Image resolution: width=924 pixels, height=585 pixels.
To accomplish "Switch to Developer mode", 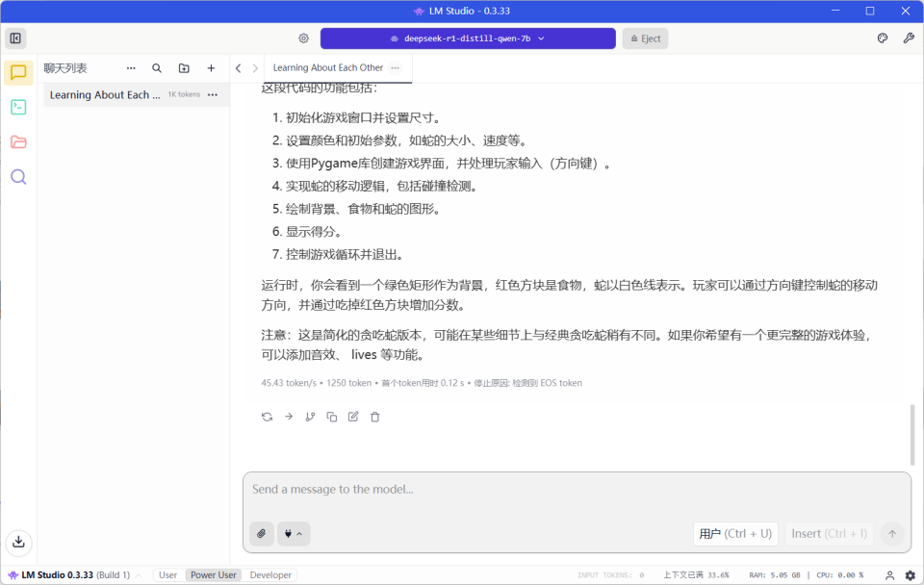I will coord(270,575).
